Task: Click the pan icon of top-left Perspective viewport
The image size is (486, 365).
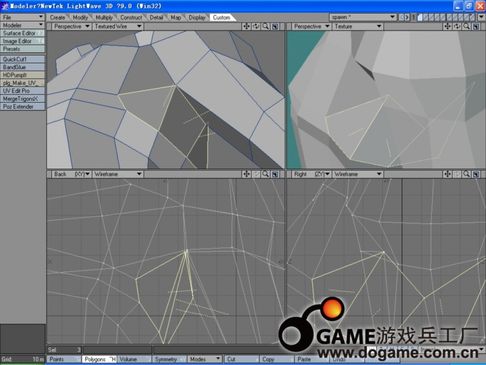Action: 246,26
